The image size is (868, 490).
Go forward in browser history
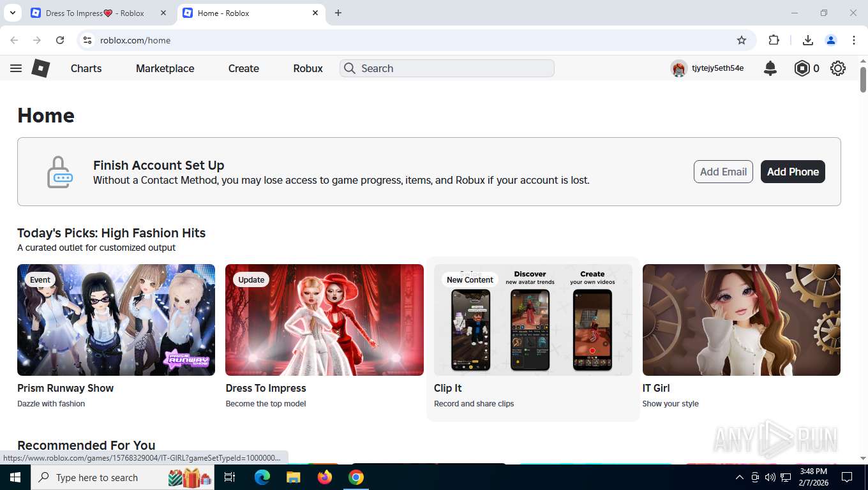coord(37,40)
